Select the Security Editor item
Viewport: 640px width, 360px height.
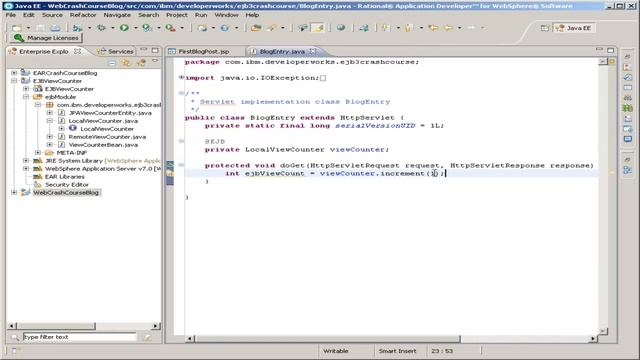pyautogui.click(x=67, y=184)
